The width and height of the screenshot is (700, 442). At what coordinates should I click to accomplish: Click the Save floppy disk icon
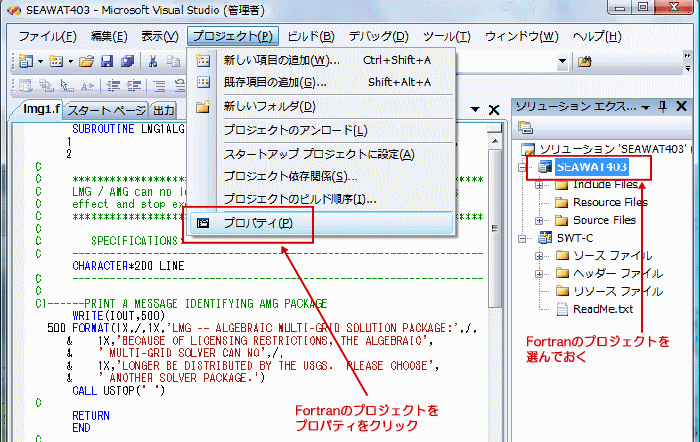click(x=107, y=61)
